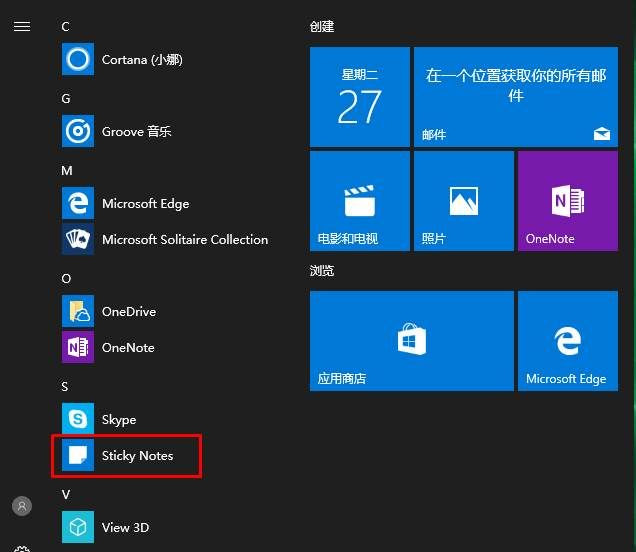
Task: Open the 照片 photos tile
Action: [x=463, y=201]
